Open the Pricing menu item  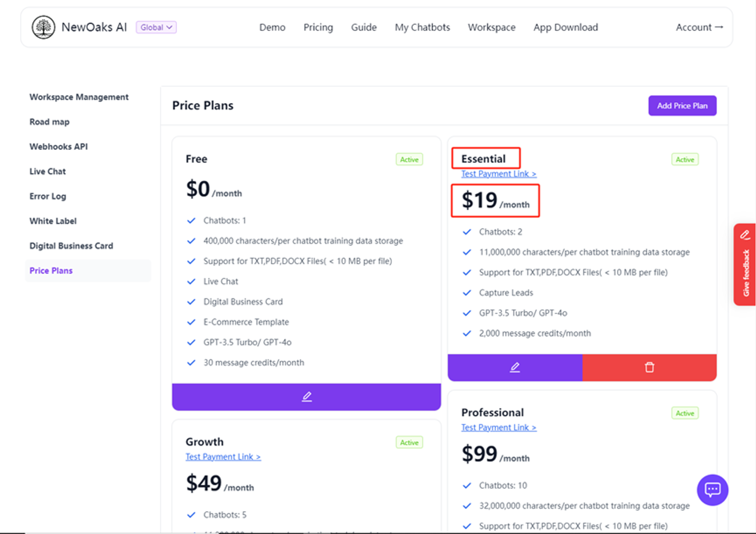tap(318, 27)
